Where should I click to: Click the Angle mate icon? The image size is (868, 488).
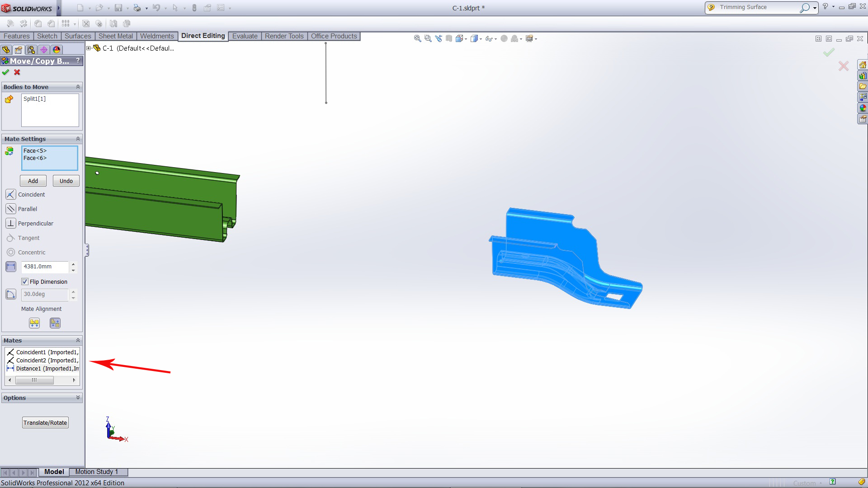coord(10,295)
